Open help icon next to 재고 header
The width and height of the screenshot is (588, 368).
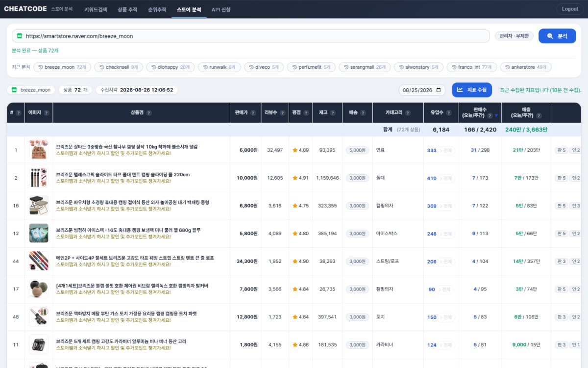333,113
